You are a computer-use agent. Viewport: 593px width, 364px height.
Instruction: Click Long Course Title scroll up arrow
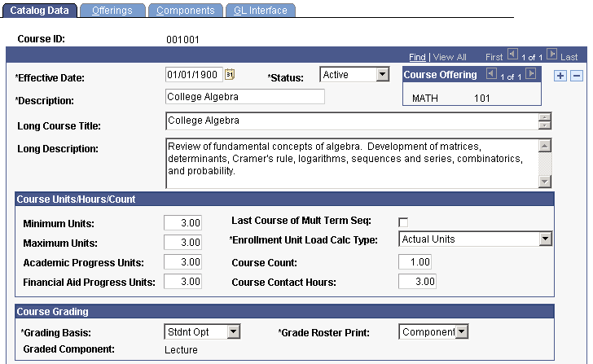pos(545,117)
